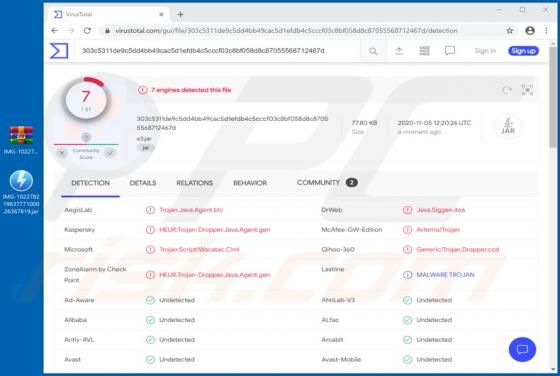Click the Sign in link
The height and width of the screenshot is (376, 560).
pos(485,51)
